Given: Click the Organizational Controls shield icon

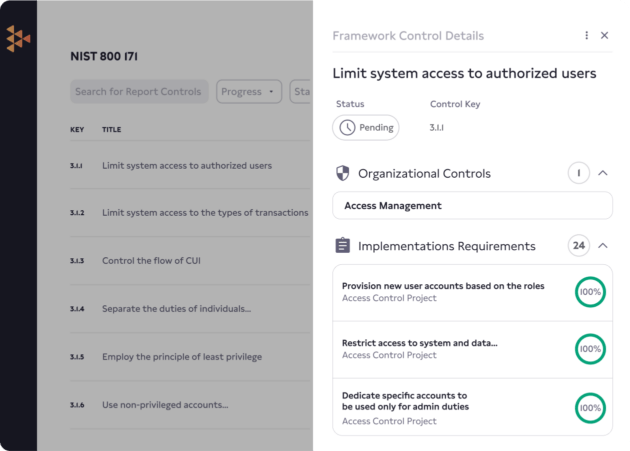Looking at the screenshot, I should click(x=343, y=173).
